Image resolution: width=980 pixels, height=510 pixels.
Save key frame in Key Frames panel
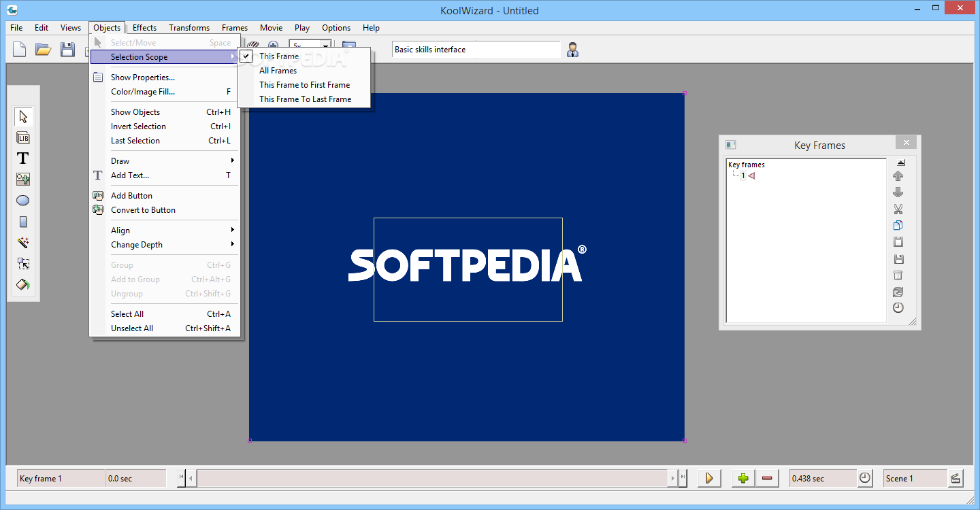[898, 258]
